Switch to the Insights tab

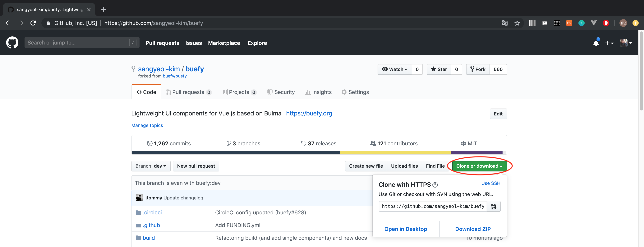pyautogui.click(x=318, y=92)
